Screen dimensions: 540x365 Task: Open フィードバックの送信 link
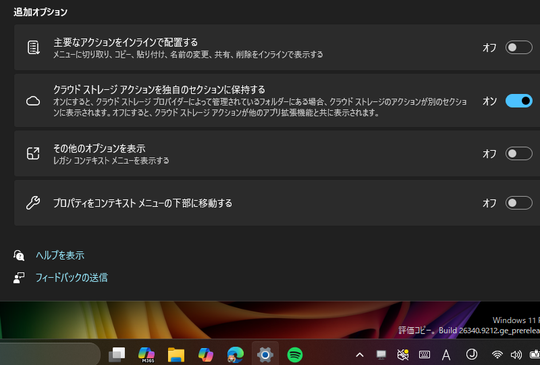tap(72, 278)
